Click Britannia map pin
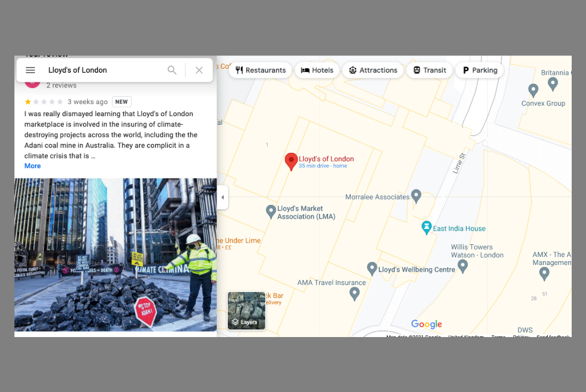 pos(553,84)
